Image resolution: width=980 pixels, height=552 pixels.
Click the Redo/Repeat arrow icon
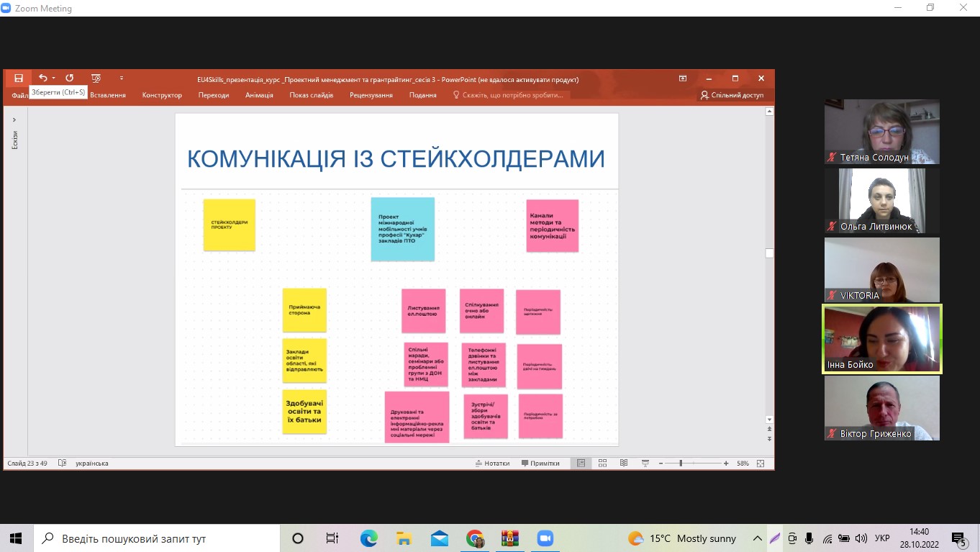(69, 78)
